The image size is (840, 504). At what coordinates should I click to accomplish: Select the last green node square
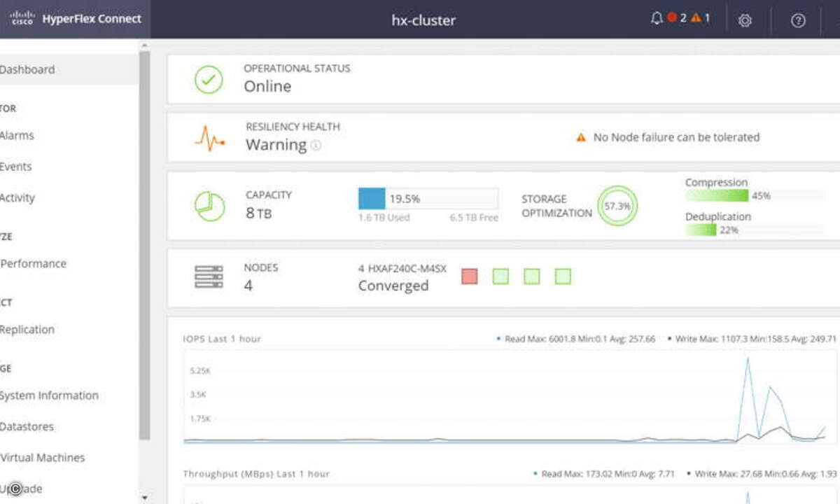pos(563,276)
